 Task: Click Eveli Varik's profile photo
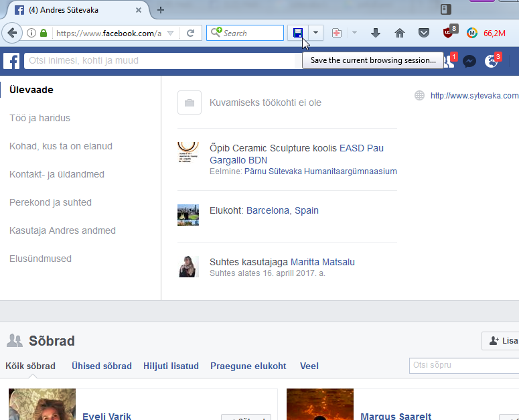point(42,405)
